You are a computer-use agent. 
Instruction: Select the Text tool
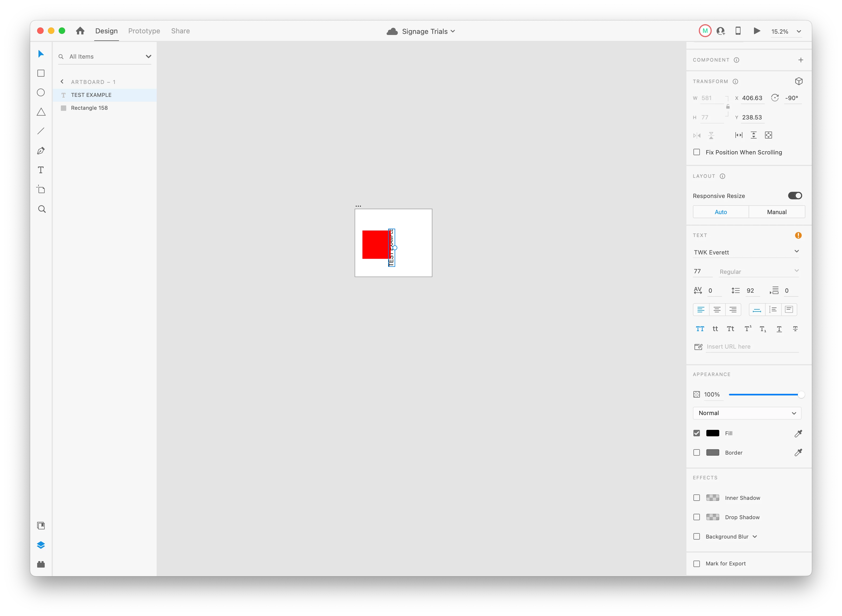click(x=41, y=170)
